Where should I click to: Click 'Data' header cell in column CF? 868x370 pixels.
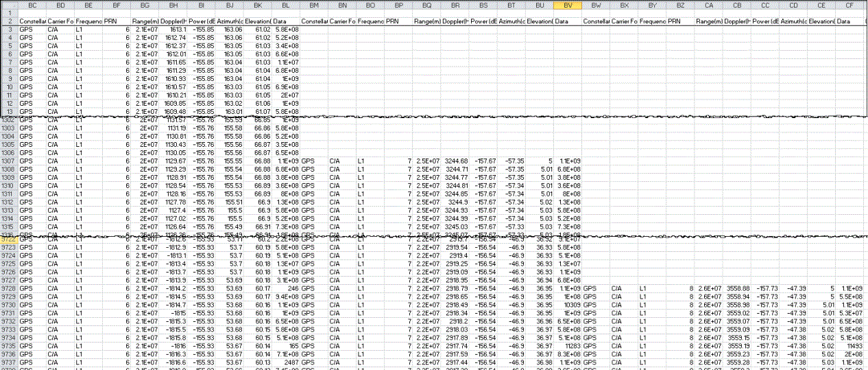click(849, 21)
